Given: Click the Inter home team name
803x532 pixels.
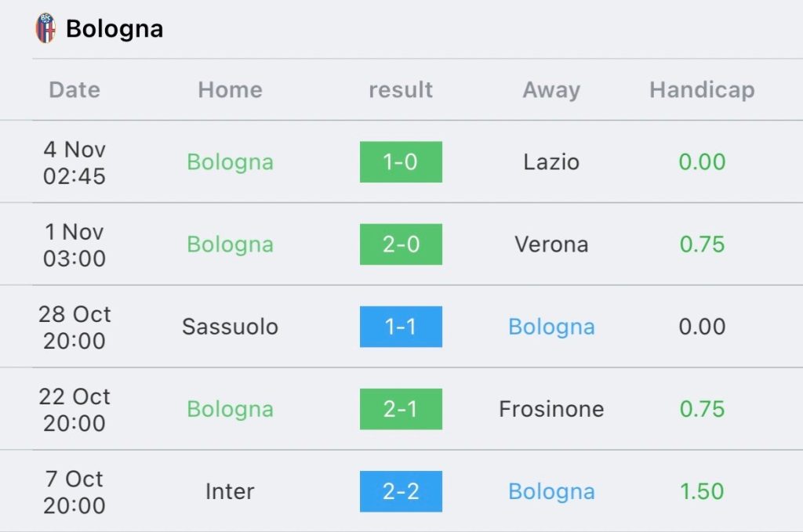Looking at the screenshot, I should pos(230,491).
